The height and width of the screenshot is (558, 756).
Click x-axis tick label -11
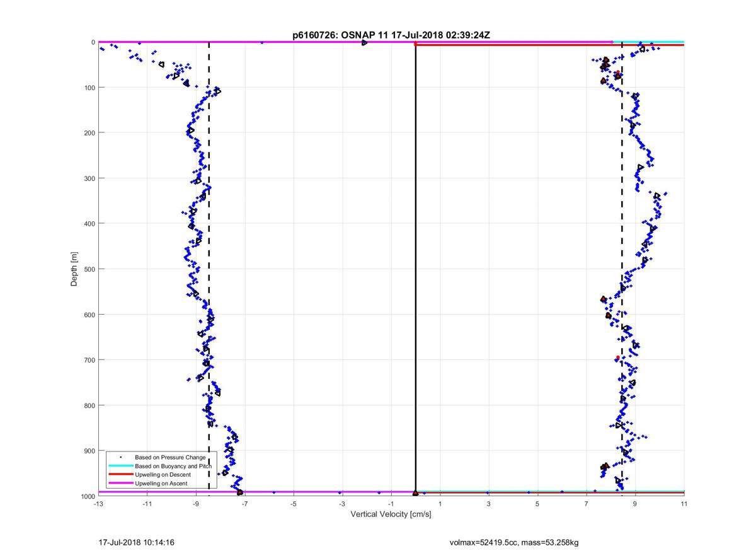click(147, 503)
